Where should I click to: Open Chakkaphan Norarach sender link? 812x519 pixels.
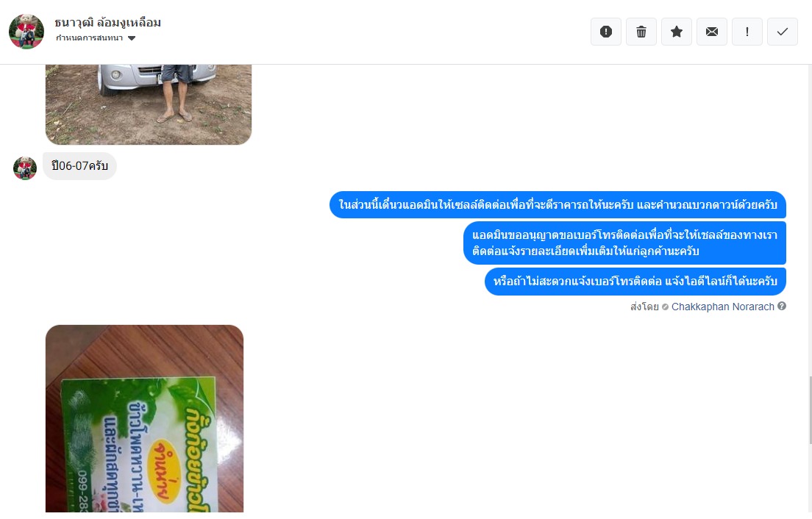[722, 307]
